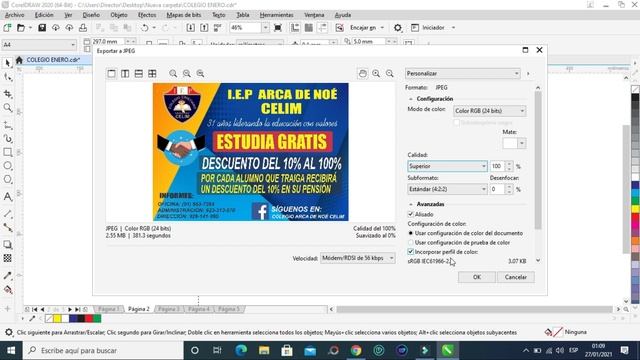Open the Herramientas menu
Screen dimensions: 640x360
[x=276, y=15]
